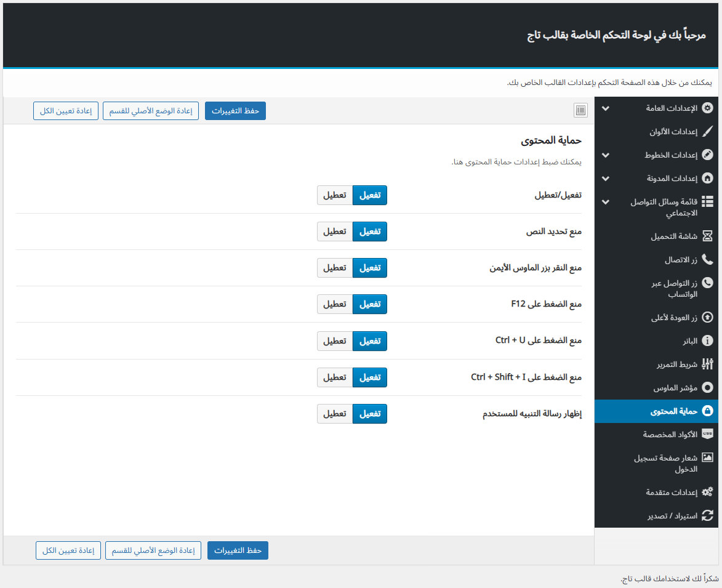Image resolution: width=722 pixels, height=588 pixels.
Task: Click the top حفظ التغييرات button
Action: click(235, 111)
